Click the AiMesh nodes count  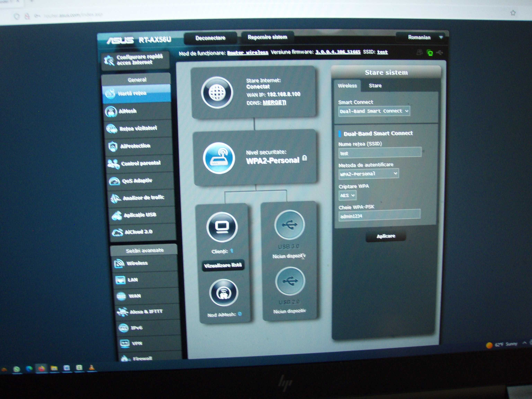pyautogui.click(x=240, y=314)
